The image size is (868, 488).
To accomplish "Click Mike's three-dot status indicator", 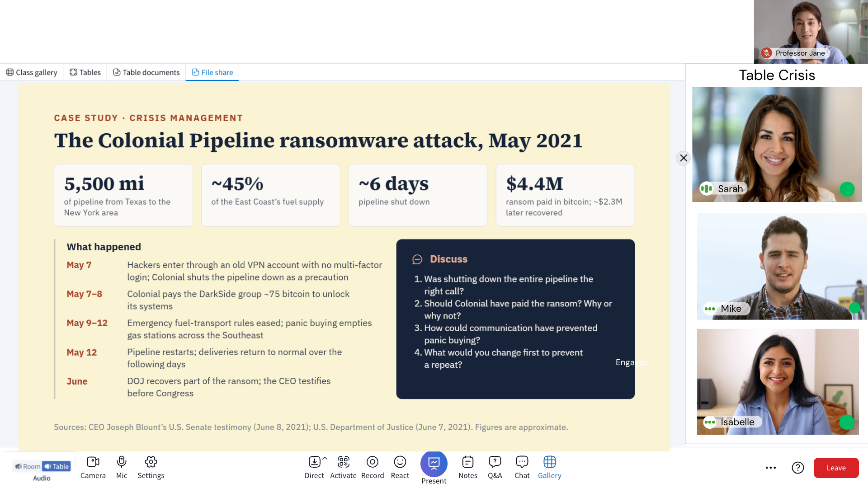I will point(710,309).
